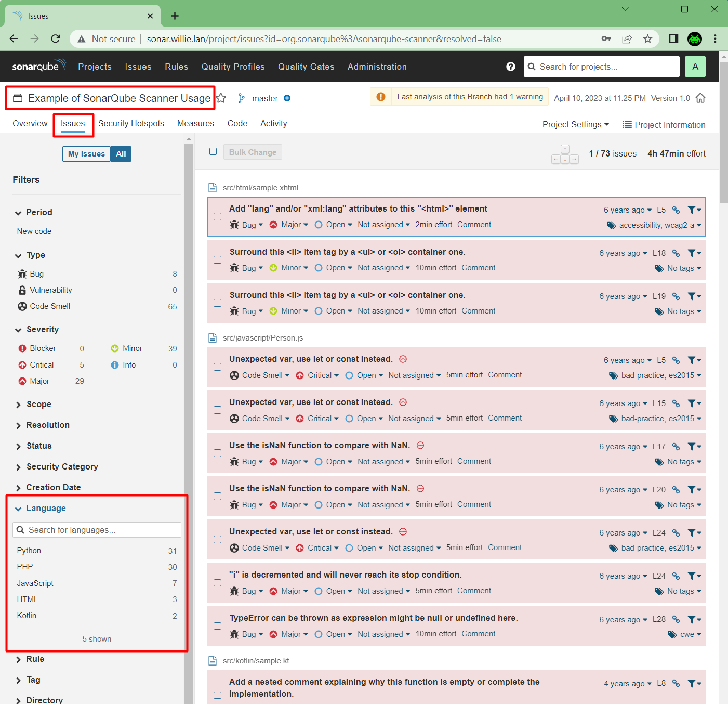The height and width of the screenshot is (704, 728).
Task: Check the L5 Unexpected var issue checkbox
Action: tap(218, 367)
